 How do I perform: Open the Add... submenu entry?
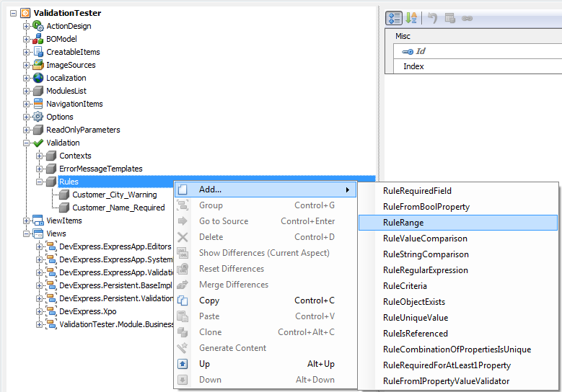coord(265,190)
